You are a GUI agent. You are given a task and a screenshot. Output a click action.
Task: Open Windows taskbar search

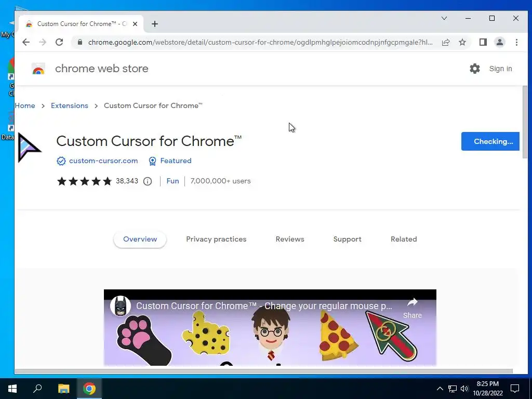pyautogui.click(x=37, y=389)
